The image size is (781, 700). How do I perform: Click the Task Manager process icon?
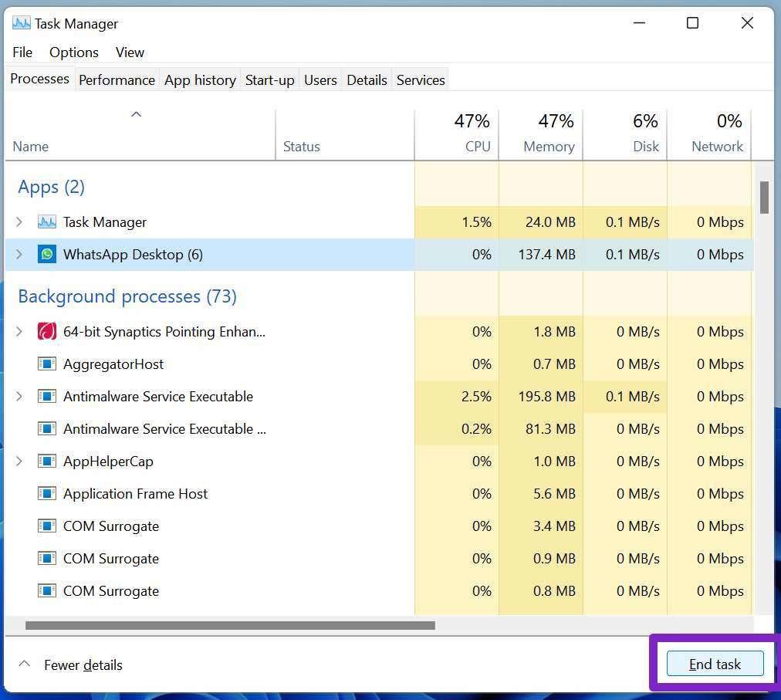(x=47, y=222)
